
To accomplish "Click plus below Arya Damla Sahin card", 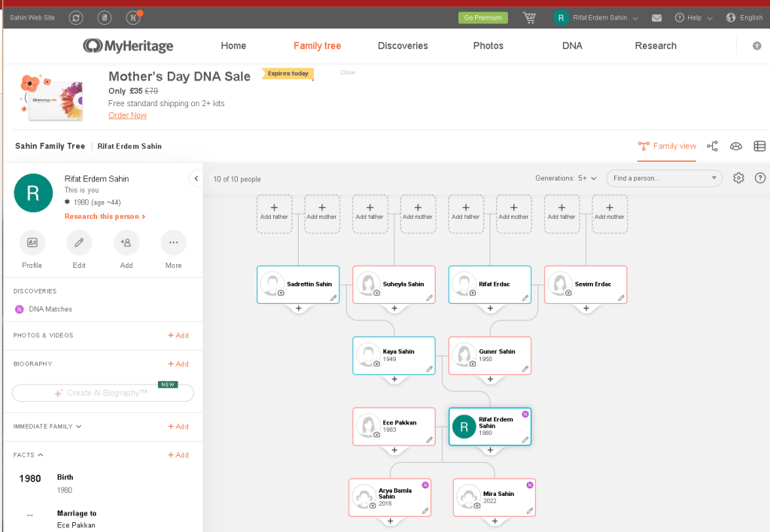I will coord(390,521).
